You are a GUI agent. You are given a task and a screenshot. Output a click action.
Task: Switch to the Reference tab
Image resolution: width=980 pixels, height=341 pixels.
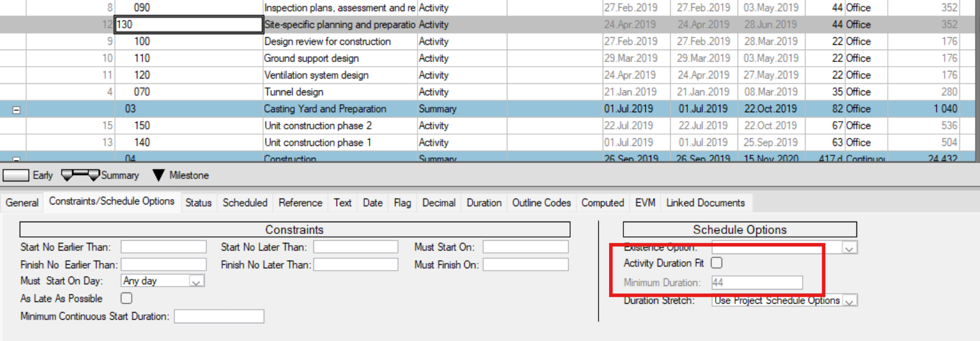click(300, 203)
